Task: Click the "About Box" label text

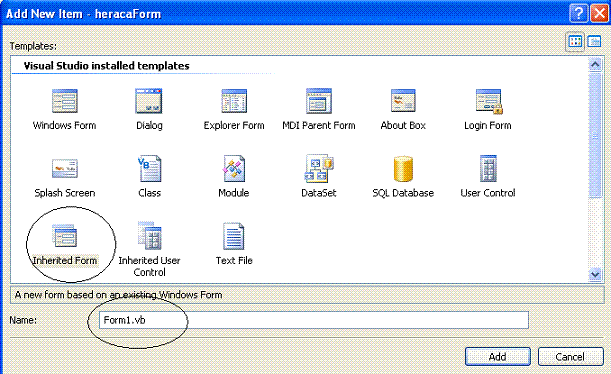Action: coord(403,125)
